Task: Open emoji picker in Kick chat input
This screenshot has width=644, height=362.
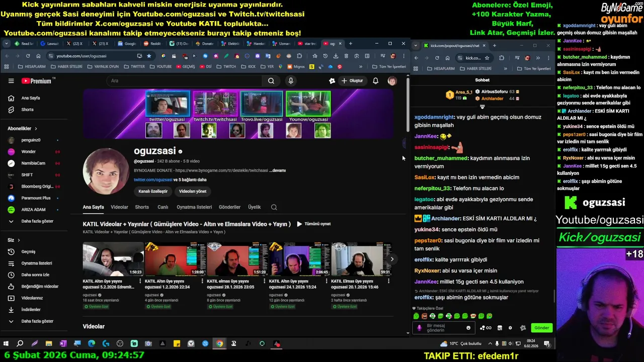Action: [468, 328]
